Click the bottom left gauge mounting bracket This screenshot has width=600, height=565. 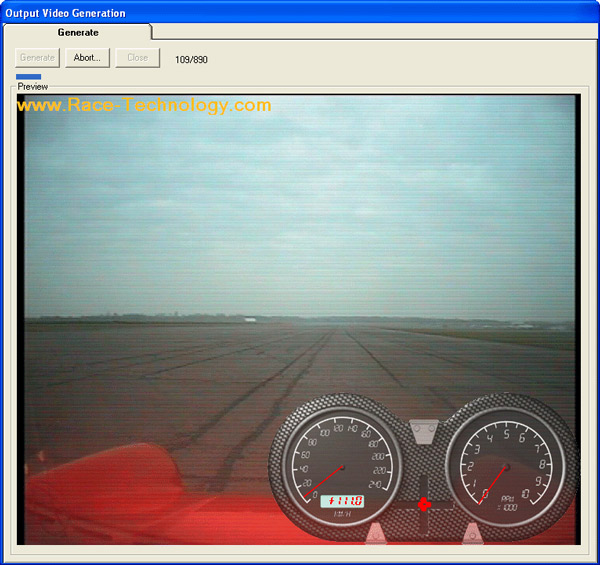point(376,534)
